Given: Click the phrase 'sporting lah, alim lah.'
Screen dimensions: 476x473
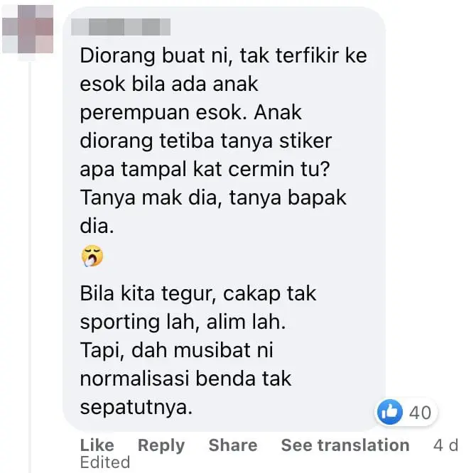Looking at the screenshot, I should (x=183, y=322).
